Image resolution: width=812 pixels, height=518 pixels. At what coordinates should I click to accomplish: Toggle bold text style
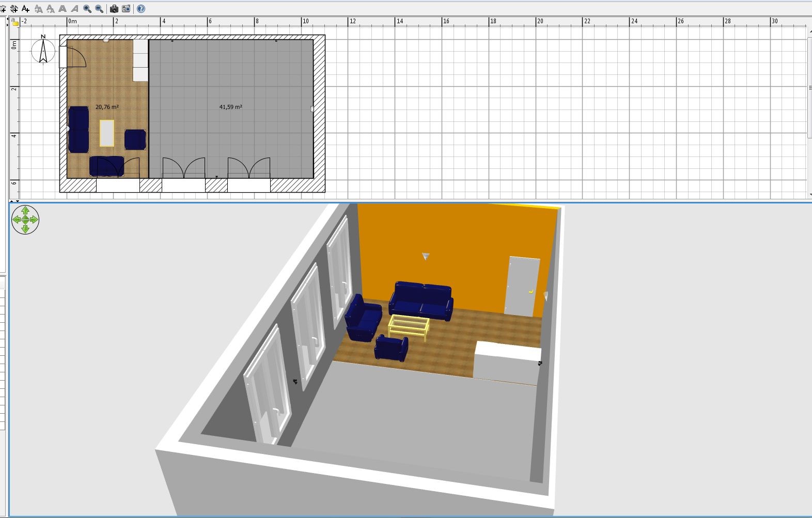63,9
